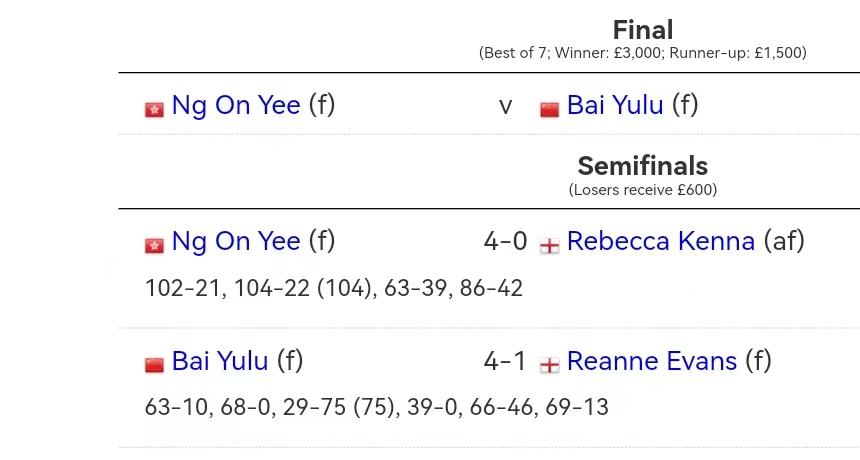Open Bai Yulu's profile from the Final

pyautogui.click(x=615, y=105)
